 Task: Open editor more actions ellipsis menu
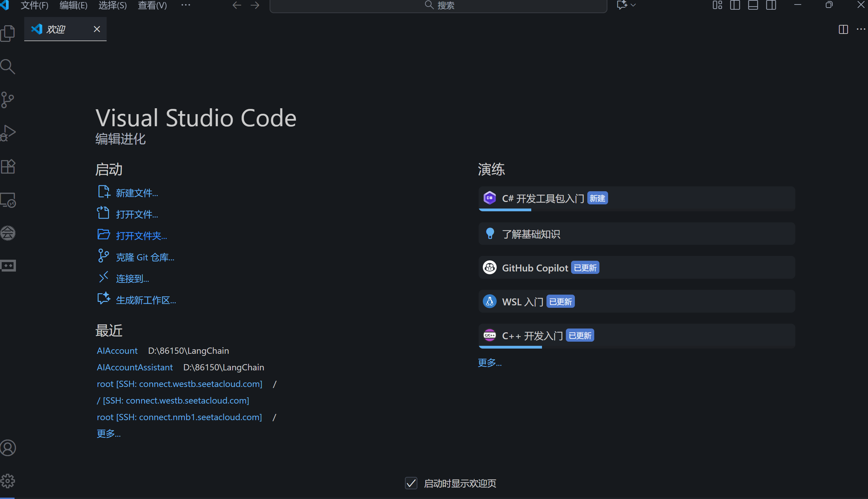(861, 29)
